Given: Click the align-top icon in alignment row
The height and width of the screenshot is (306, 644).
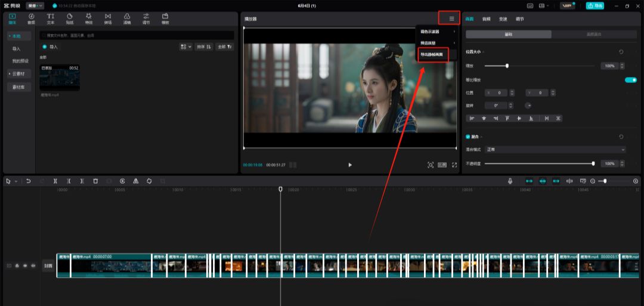Looking at the screenshot, I should pyautogui.click(x=507, y=118).
